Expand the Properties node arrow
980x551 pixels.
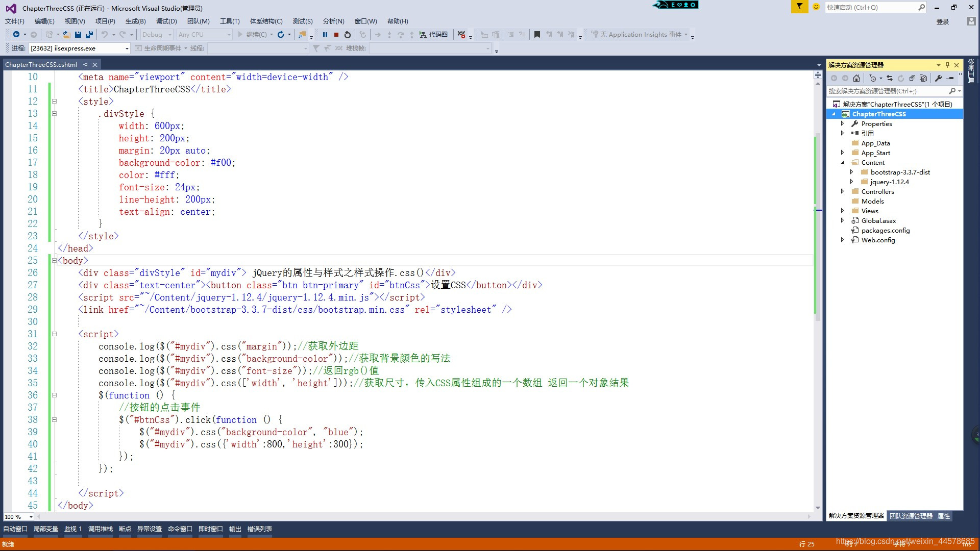click(x=843, y=123)
